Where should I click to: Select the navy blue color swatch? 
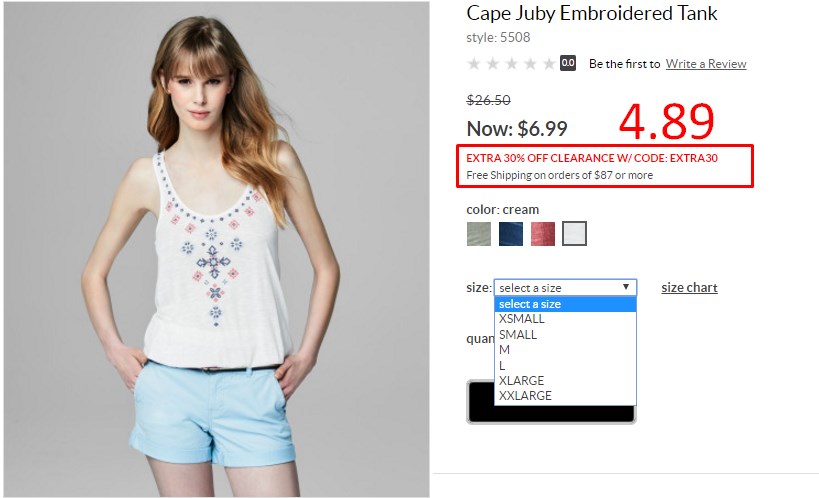[x=511, y=234]
